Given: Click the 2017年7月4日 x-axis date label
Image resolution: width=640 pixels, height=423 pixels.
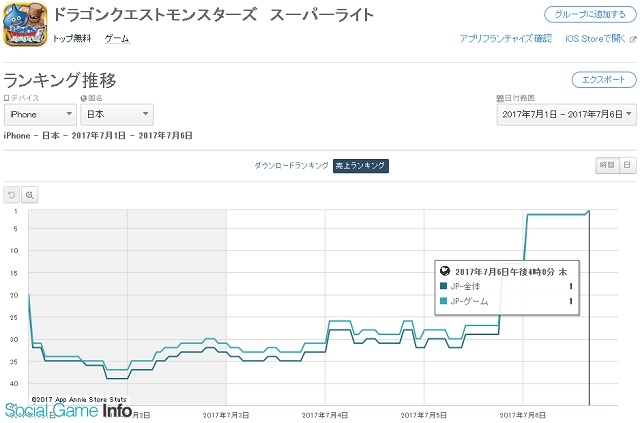Looking at the screenshot, I should pyautogui.click(x=325, y=415).
